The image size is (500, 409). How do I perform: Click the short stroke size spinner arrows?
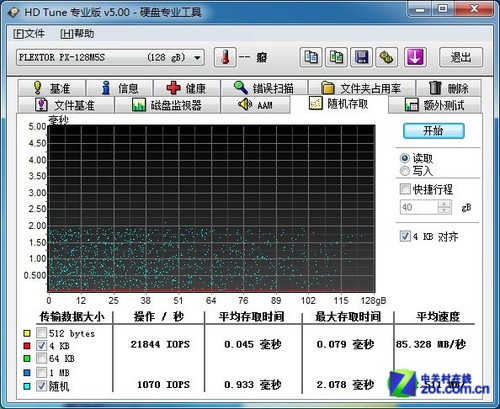click(444, 207)
